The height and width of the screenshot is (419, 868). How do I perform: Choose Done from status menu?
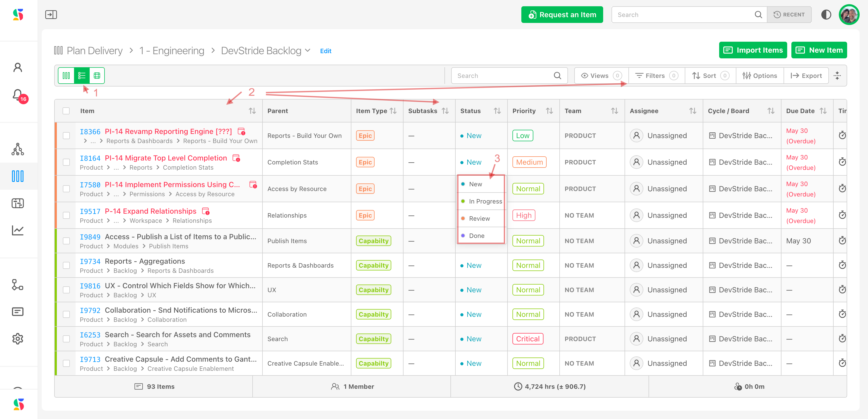pos(476,236)
